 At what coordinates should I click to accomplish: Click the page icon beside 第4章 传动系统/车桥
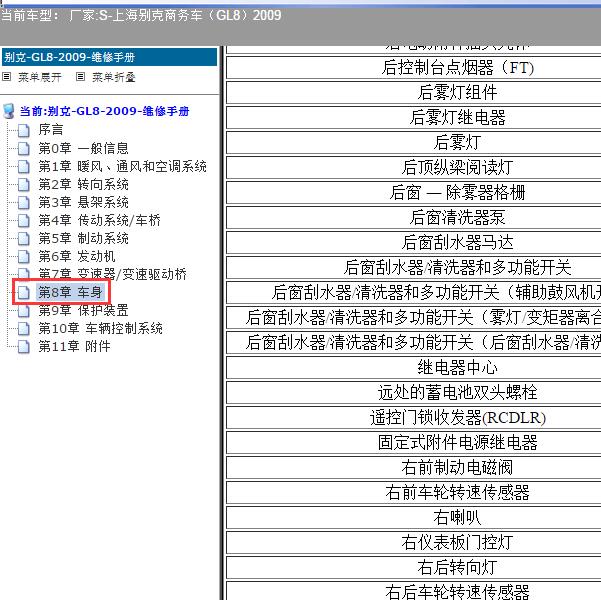tap(24, 220)
